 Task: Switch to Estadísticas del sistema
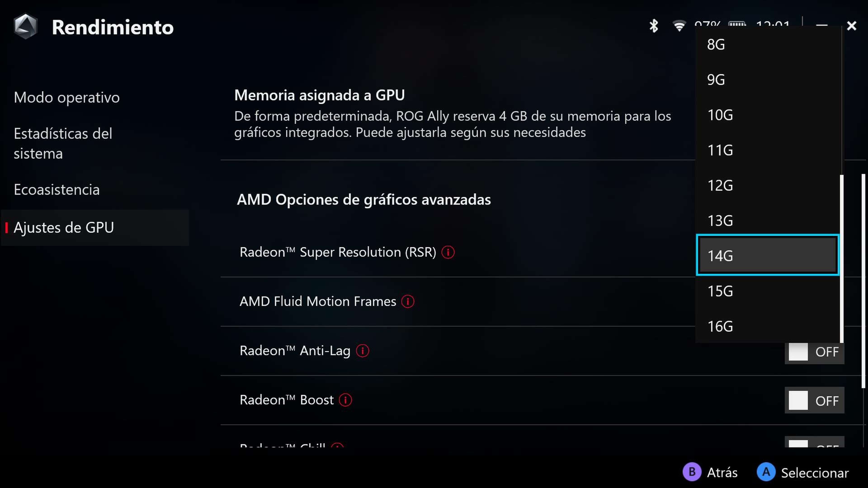click(x=63, y=143)
